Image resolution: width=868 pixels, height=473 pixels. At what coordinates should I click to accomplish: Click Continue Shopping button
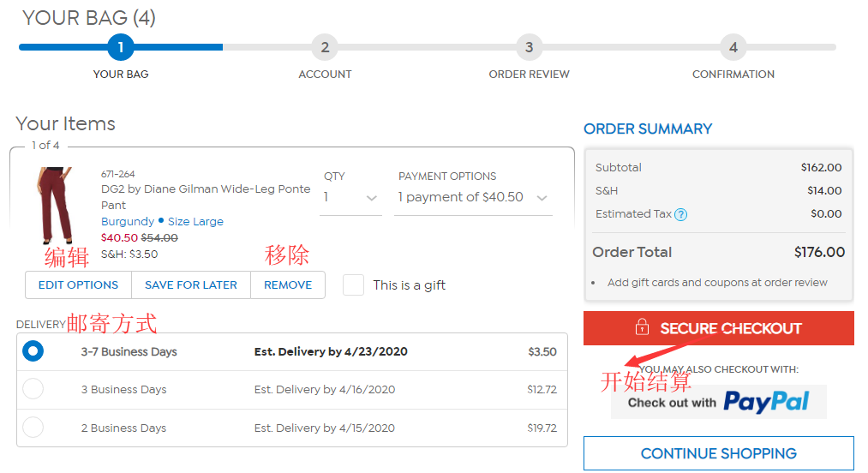click(x=718, y=453)
